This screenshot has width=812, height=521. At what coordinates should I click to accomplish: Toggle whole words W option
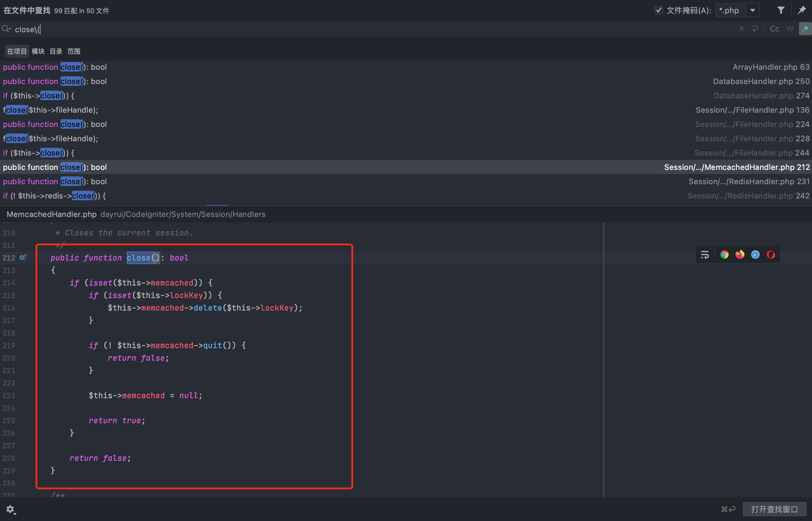pyautogui.click(x=790, y=29)
